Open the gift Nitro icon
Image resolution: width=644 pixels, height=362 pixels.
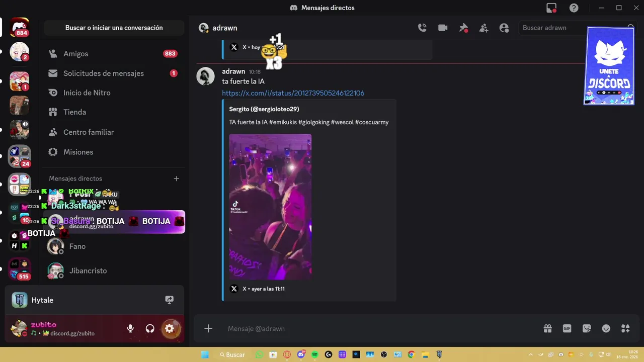click(x=547, y=328)
